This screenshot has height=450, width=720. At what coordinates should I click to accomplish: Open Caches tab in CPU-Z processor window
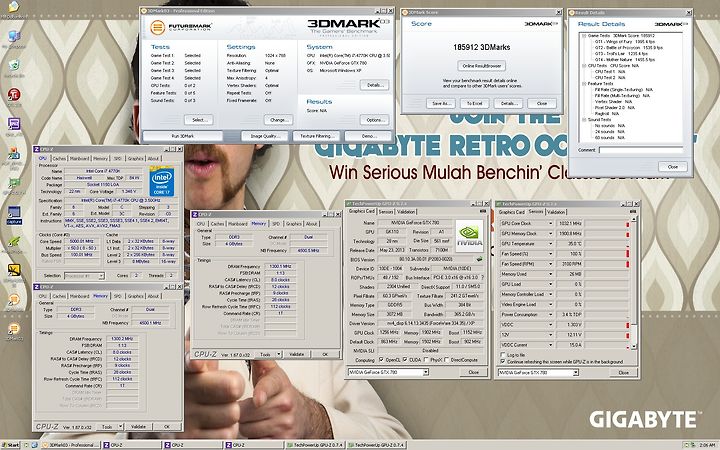pyautogui.click(x=59, y=158)
